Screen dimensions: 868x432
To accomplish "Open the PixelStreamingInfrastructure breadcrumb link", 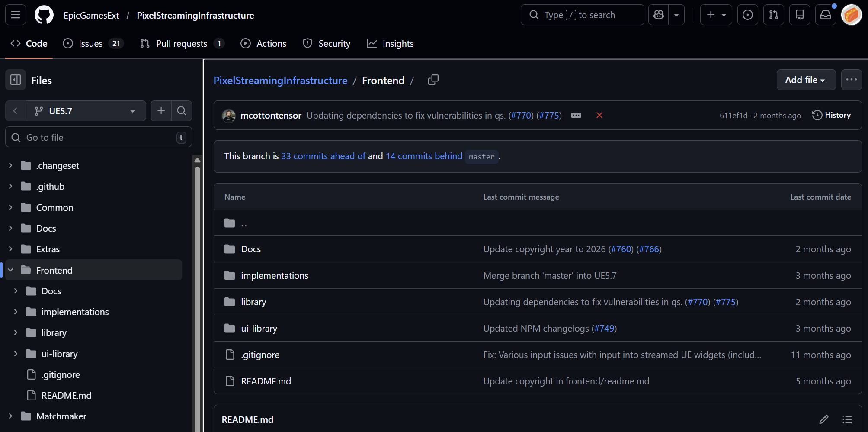I will coord(280,81).
